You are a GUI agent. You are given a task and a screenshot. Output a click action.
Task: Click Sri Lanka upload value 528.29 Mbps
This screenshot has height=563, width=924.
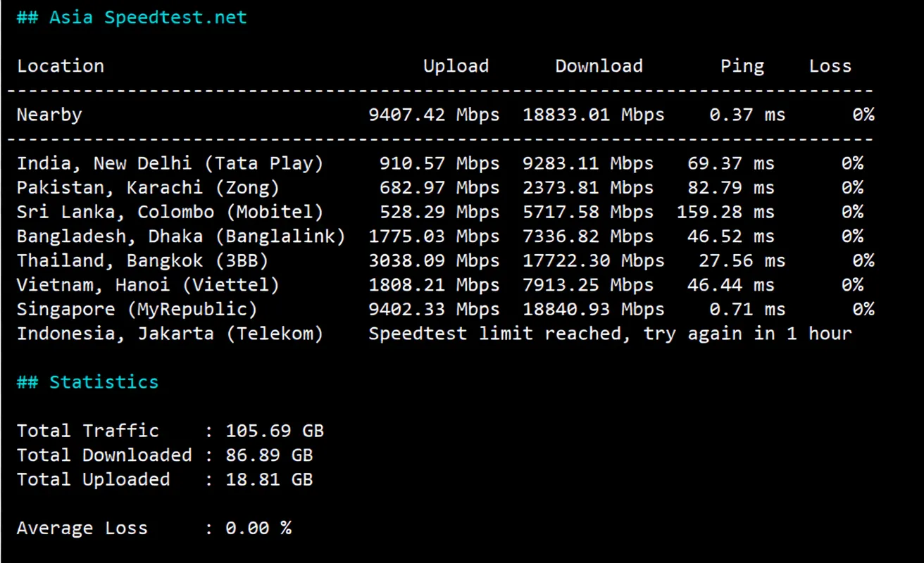tap(439, 212)
